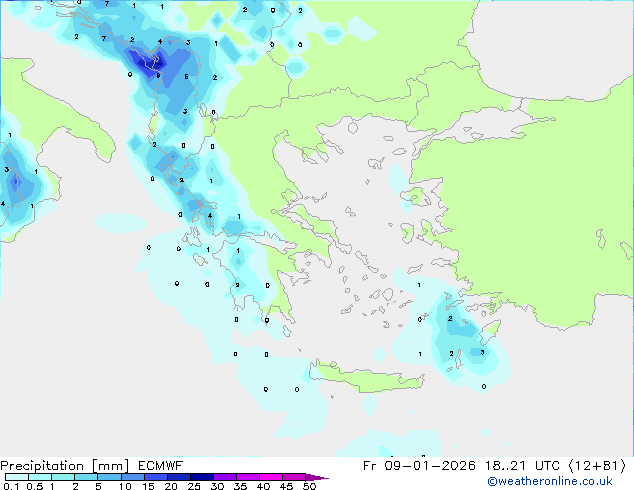Open the weatheronline.co.uk link

(550, 481)
